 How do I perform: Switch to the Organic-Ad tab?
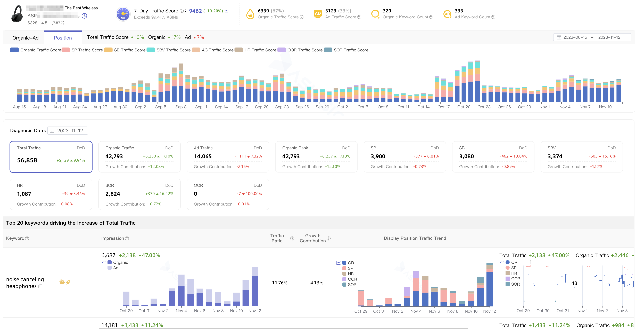[26, 38]
